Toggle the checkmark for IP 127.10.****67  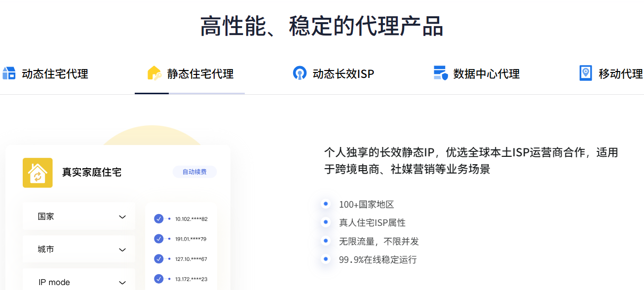(x=159, y=258)
